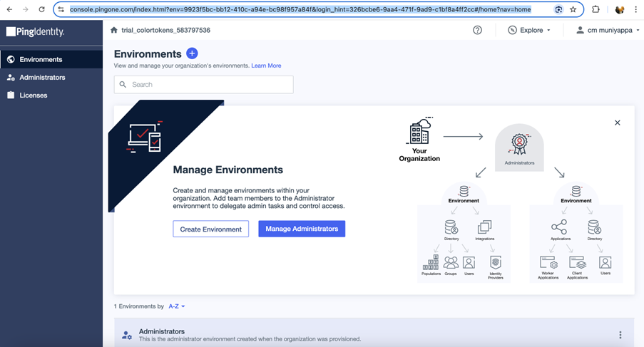Reload the page using browser refresh icon
644x347 pixels.
click(41, 10)
